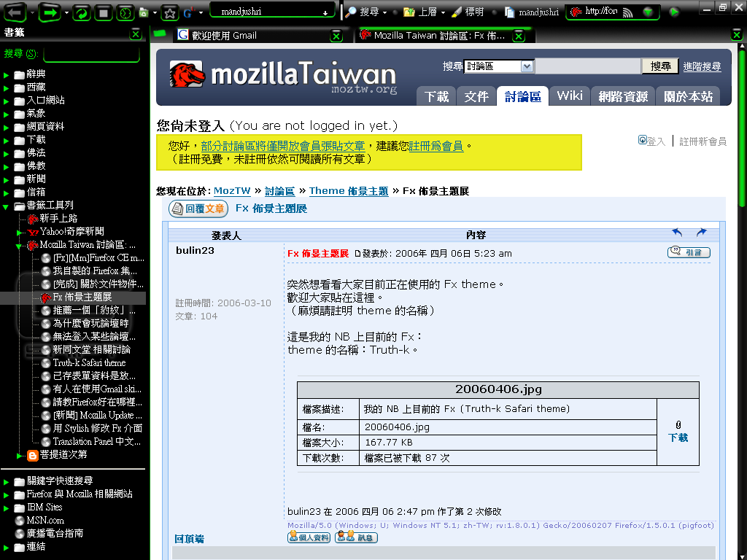
Task: Download the 20060406.jpg attachment via 下載
Action: point(678,437)
